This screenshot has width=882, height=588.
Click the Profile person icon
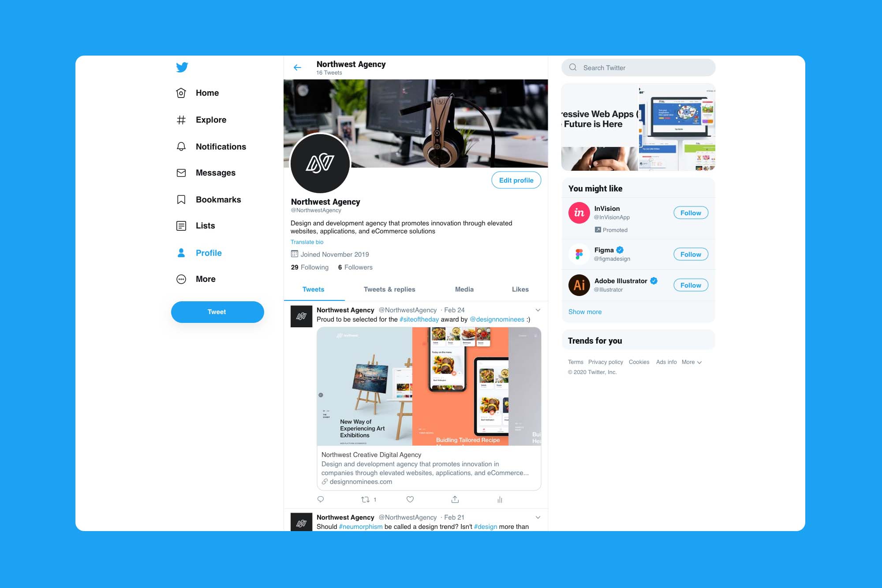pos(181,252)
